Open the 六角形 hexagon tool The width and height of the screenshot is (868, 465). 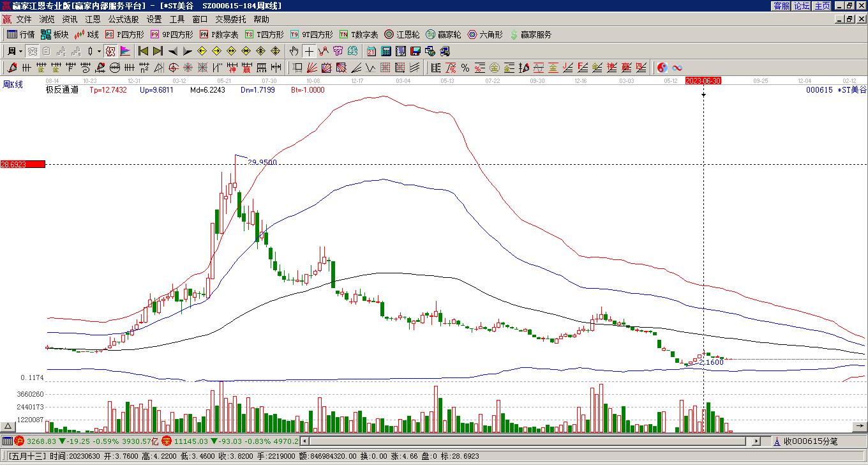coord(485,34)
